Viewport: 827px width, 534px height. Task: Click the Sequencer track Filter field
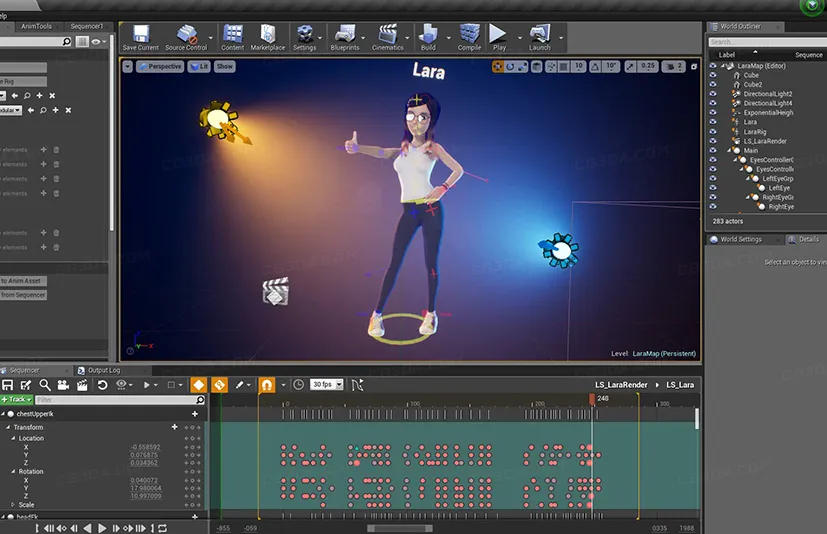(120, 399)
